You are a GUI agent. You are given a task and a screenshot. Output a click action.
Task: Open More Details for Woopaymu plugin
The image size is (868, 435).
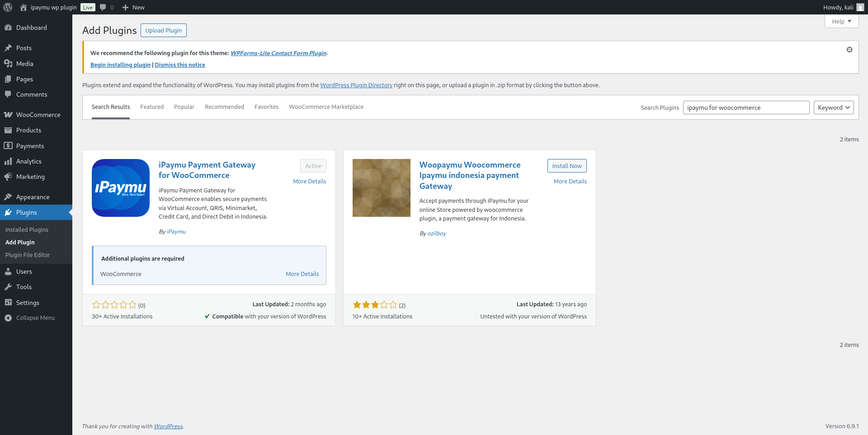[570, 181]
